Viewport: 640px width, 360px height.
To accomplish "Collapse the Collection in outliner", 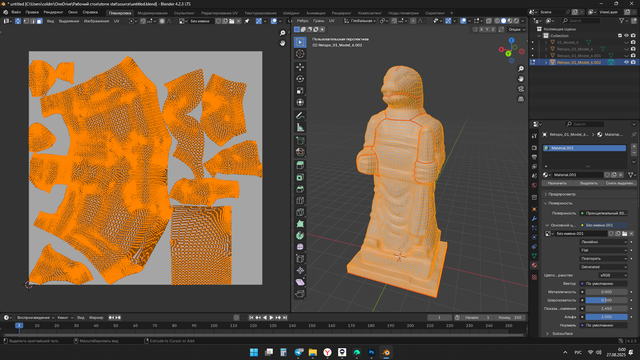I will [539, 36].
